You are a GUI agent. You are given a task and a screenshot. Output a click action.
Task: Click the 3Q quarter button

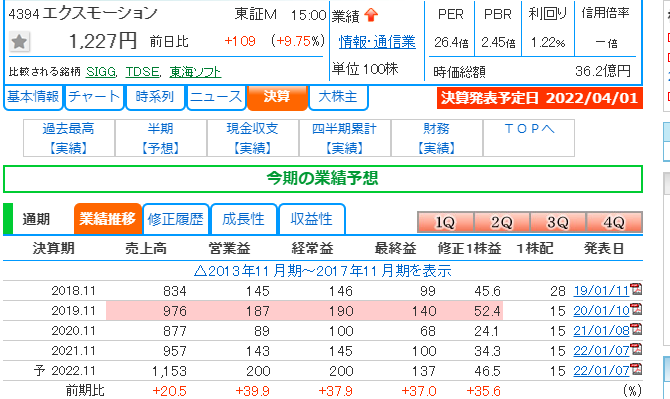558,222
